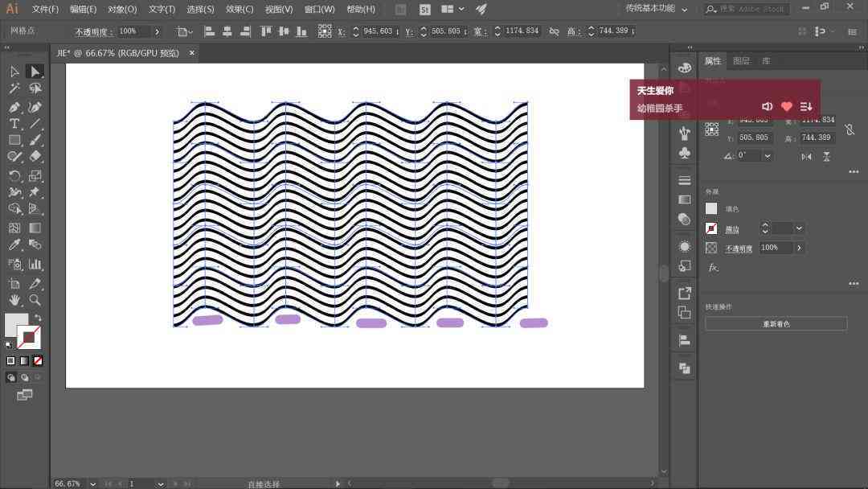Open the arrange documents dropdown
The width and height of the screenshot is (868, 489).
[452, 9]
